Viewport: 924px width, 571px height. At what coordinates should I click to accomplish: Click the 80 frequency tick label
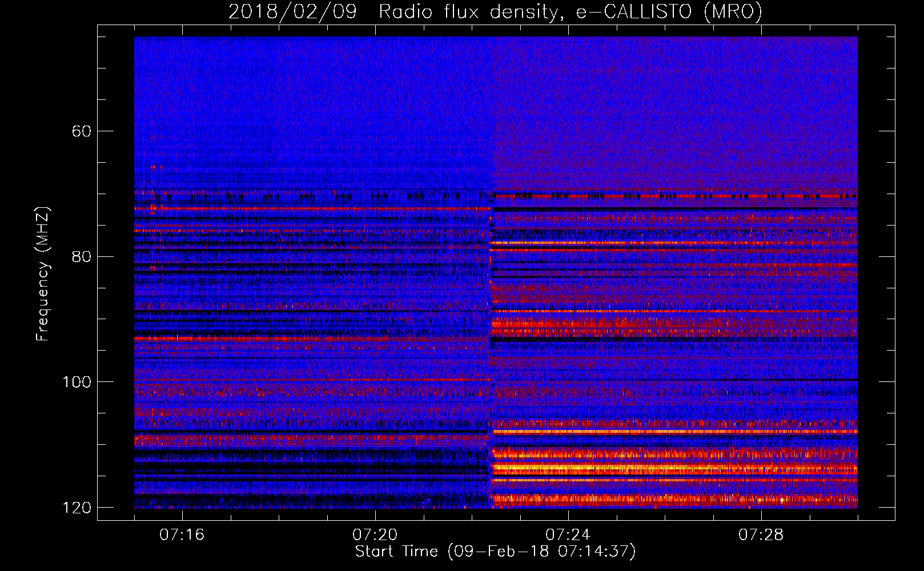tap(81, 256)
